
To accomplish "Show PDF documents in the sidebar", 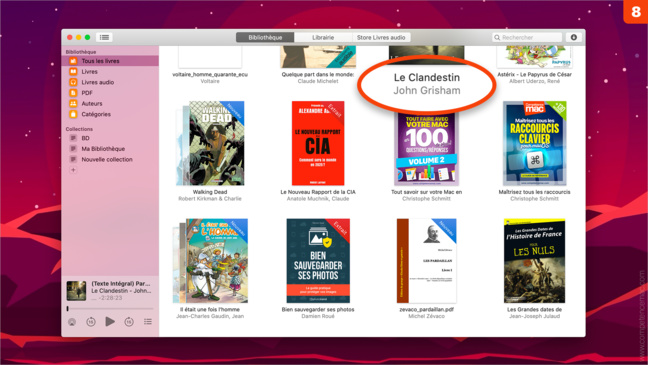I will click(x=110, y=93).
